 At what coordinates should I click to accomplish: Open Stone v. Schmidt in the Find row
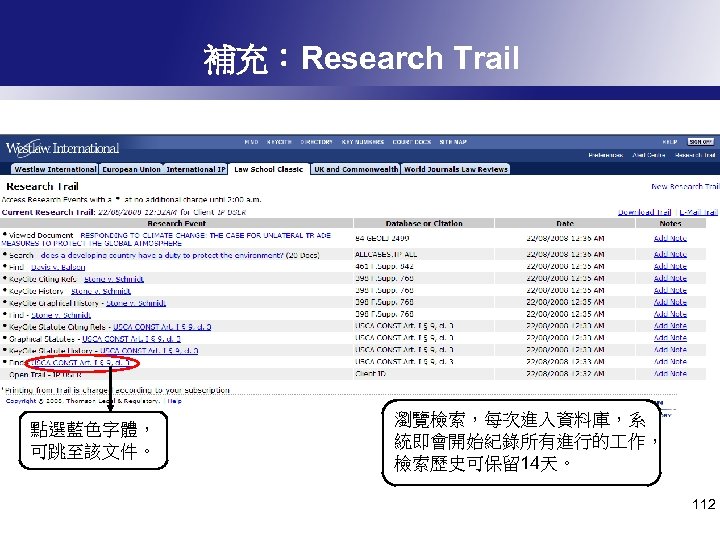pos(61,315)
